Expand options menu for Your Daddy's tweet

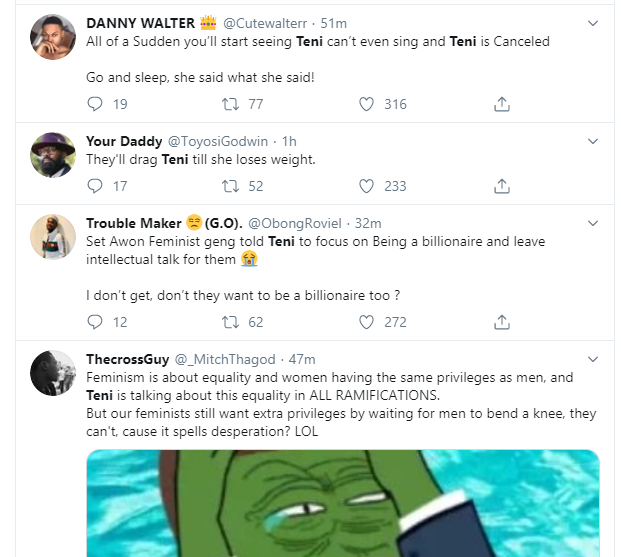click(x=592, y=141)
